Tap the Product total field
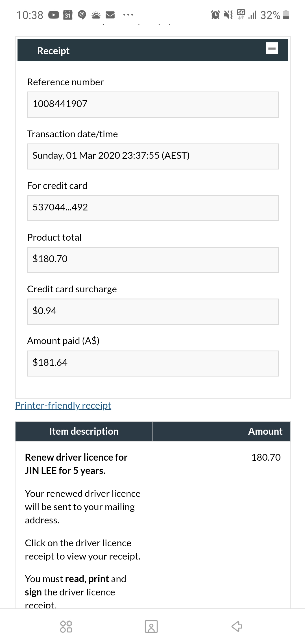305x644 pixels. click(152, 260)
